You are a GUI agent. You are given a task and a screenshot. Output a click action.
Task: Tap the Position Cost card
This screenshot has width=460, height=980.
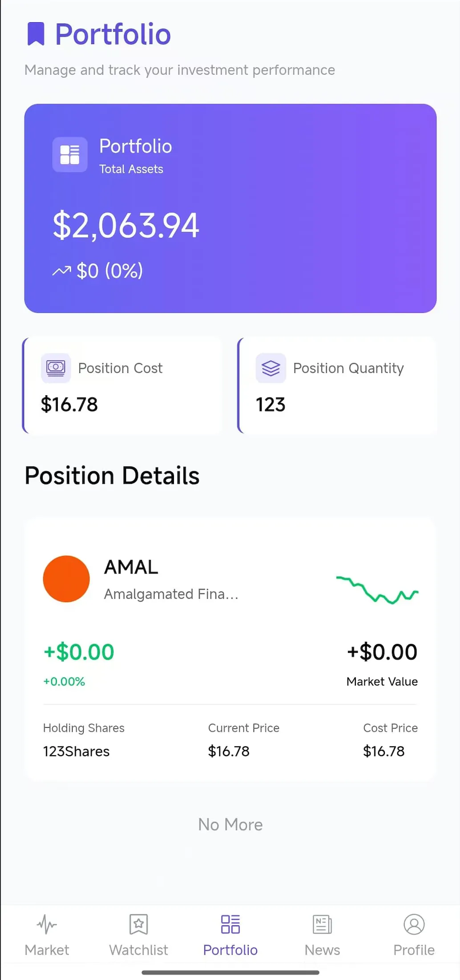tap(122, 385)
